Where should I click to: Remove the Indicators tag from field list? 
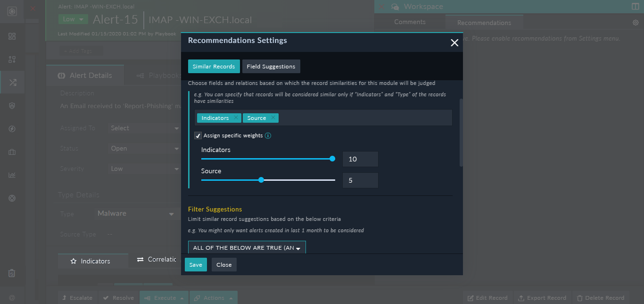(x=235, y=118)
